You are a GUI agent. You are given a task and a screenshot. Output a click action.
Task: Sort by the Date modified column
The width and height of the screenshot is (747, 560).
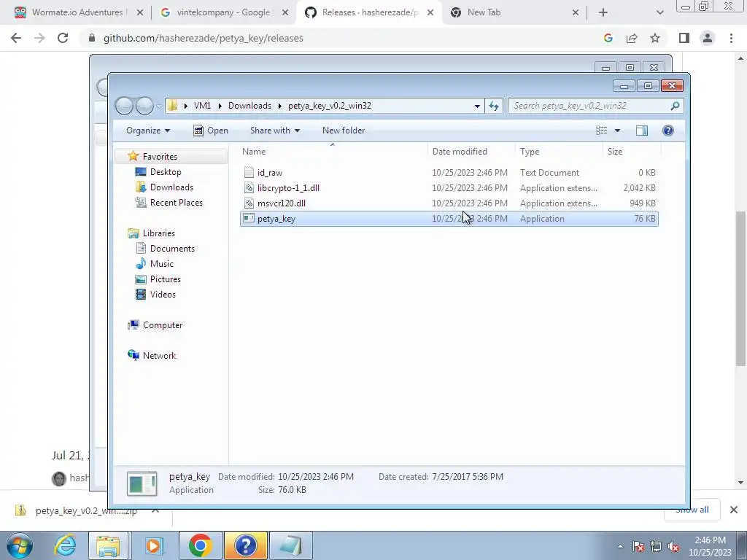click(472, 152)
